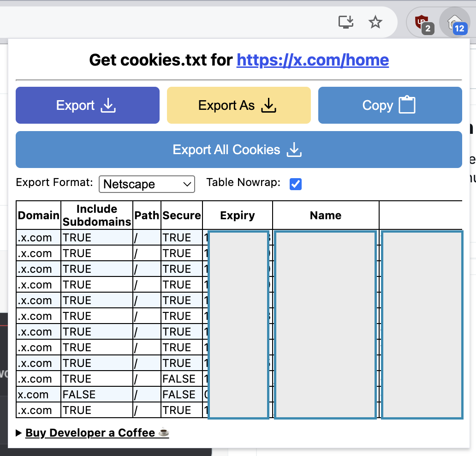Click Export All Cookies button
Viewport: 476px width, 456px height.
point(238,150)
